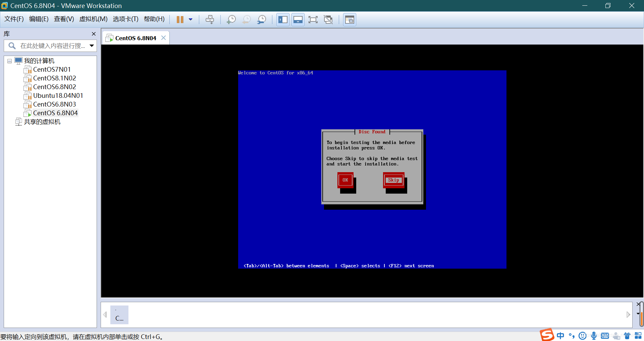Open the 查看(V) menu
Screen dimensions: 644x341
coord(64,19)
